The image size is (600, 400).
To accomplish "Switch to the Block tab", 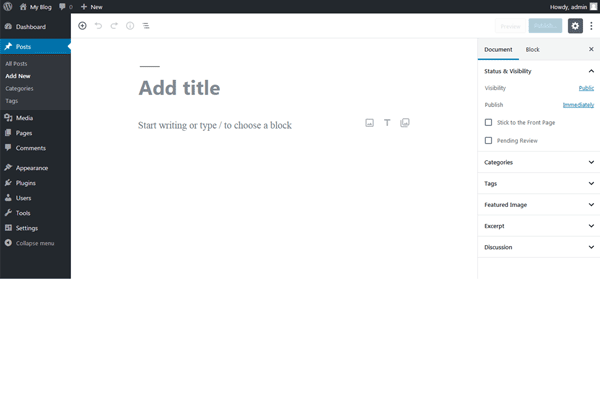I will pos(533,49).
